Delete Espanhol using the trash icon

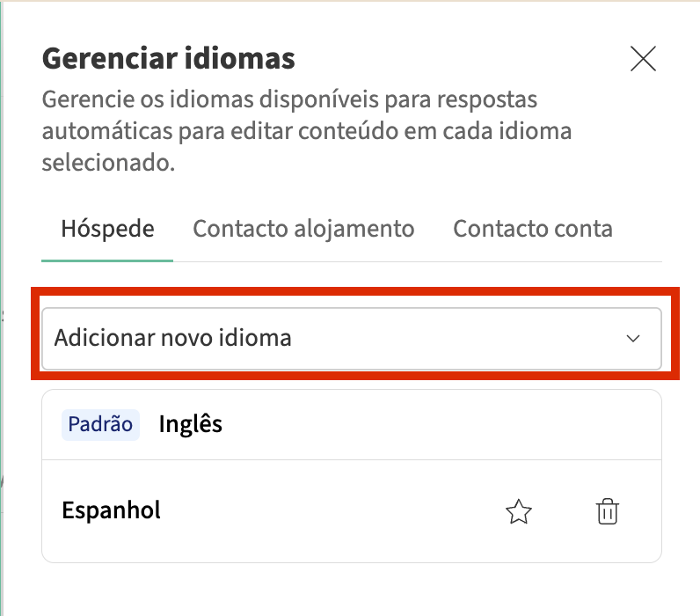click(608, 511)
